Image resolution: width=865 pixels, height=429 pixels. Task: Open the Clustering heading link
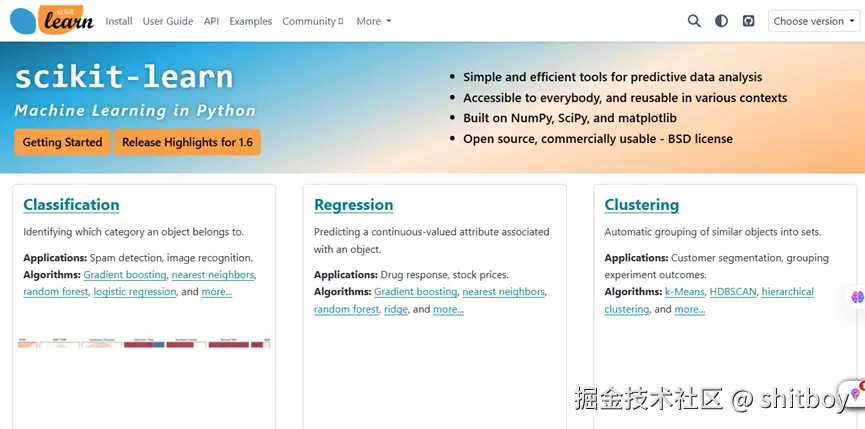642,205
